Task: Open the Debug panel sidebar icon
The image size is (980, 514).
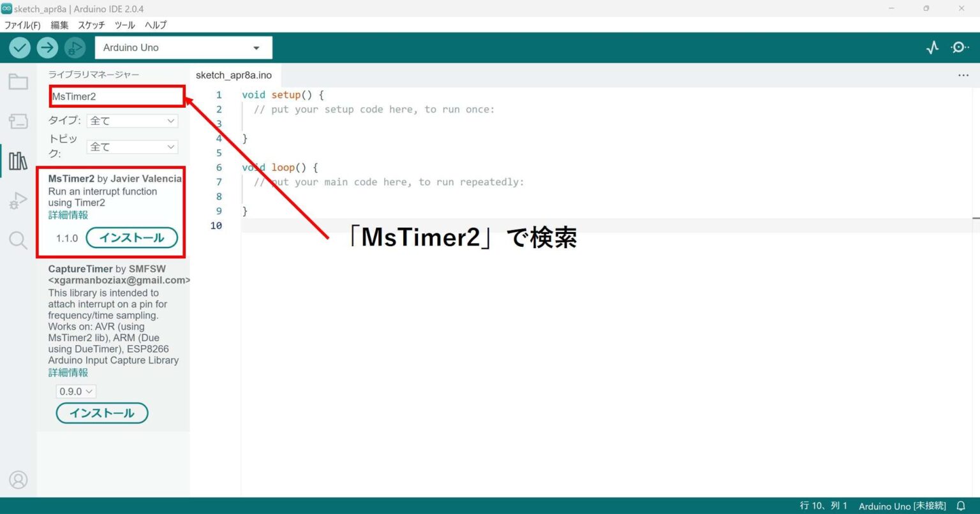Action: [19, 200]
